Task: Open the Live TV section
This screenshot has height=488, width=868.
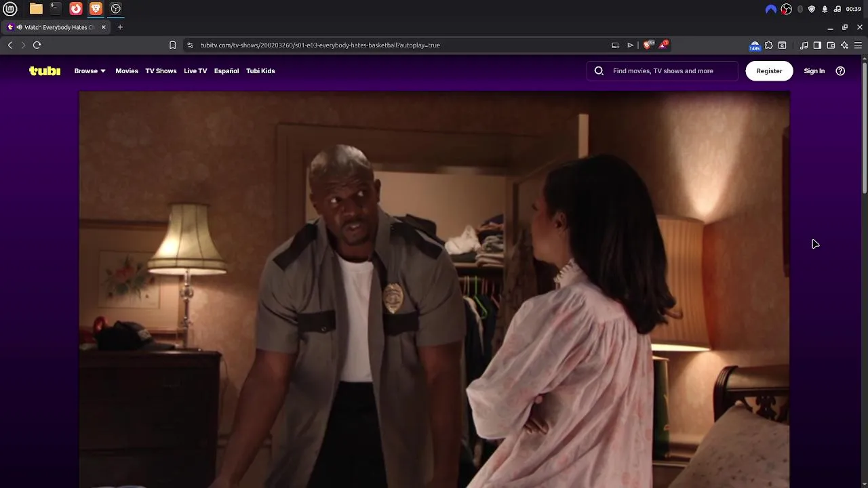Action: coord(195,70)
